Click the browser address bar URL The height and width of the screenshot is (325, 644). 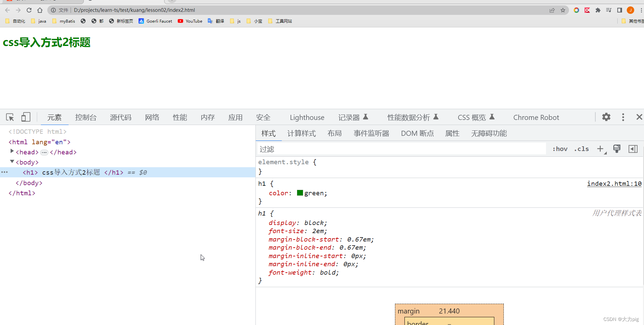pos(134,10)
